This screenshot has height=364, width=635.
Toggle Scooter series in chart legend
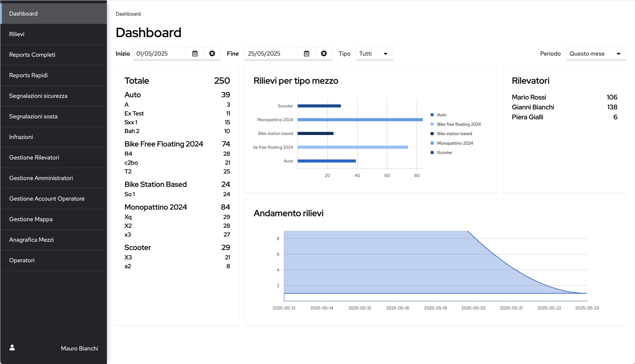coord(444,153)
